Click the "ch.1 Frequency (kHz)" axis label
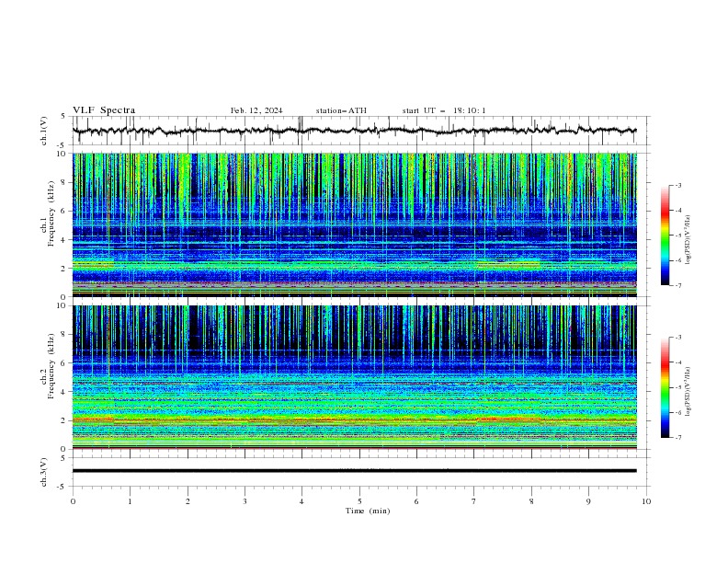 coord(48,213)
